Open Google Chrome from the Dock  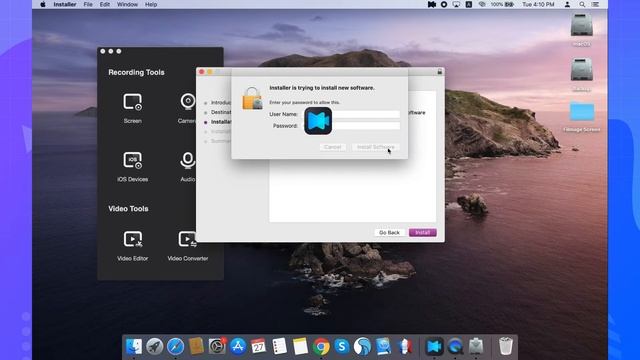pyautogui.click(x=321, y=347)
